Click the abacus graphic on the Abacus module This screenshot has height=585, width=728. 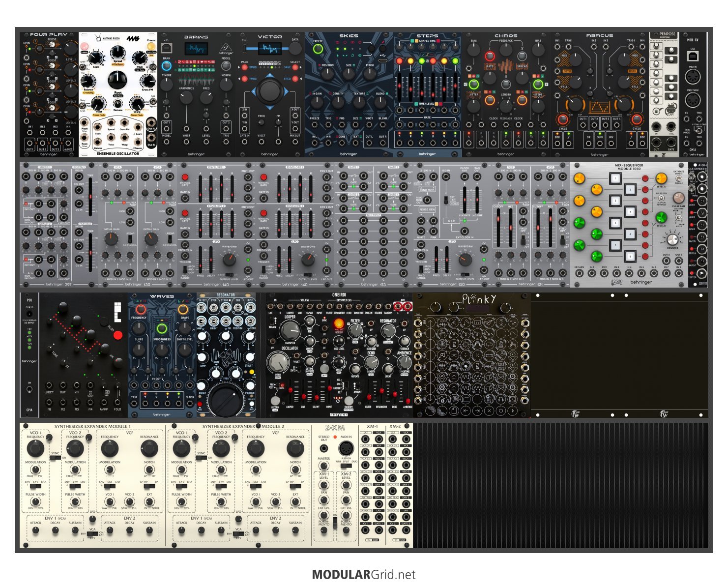pos(599,107)
